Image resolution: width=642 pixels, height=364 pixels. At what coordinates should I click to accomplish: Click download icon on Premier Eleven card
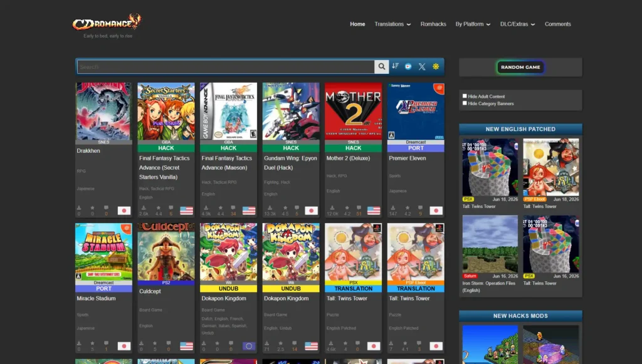point(392,208)
